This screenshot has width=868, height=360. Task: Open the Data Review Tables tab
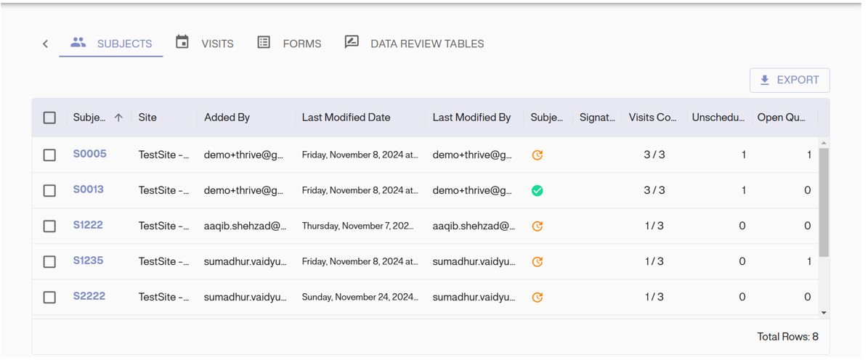[x=414, y=44]
